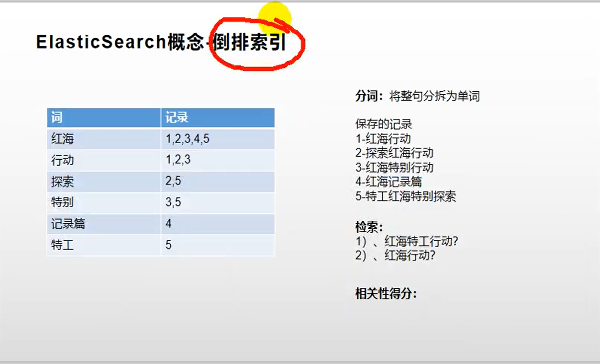The image size is (600, 364).
Task: Click the cell '3,5'
Action: (x=218, y=203)
